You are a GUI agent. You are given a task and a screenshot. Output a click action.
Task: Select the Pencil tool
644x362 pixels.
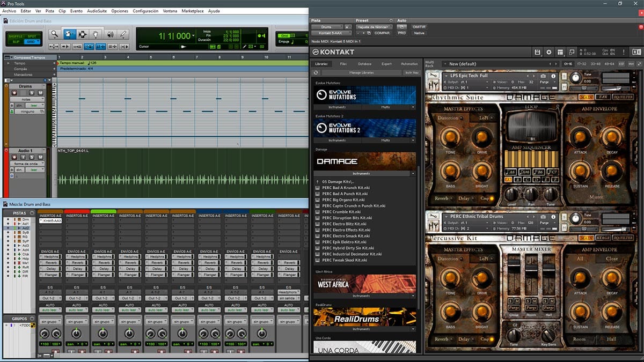pyautogui.click(x=123, y=34)
